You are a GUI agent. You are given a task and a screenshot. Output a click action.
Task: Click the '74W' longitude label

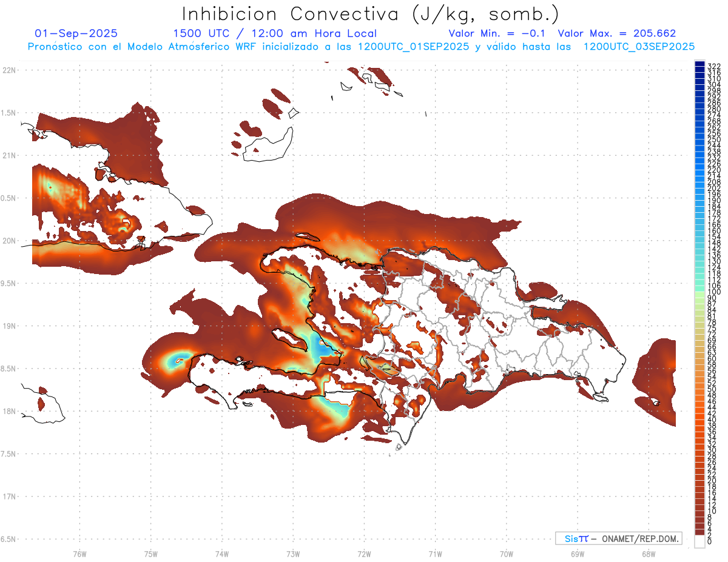[221, 553]
